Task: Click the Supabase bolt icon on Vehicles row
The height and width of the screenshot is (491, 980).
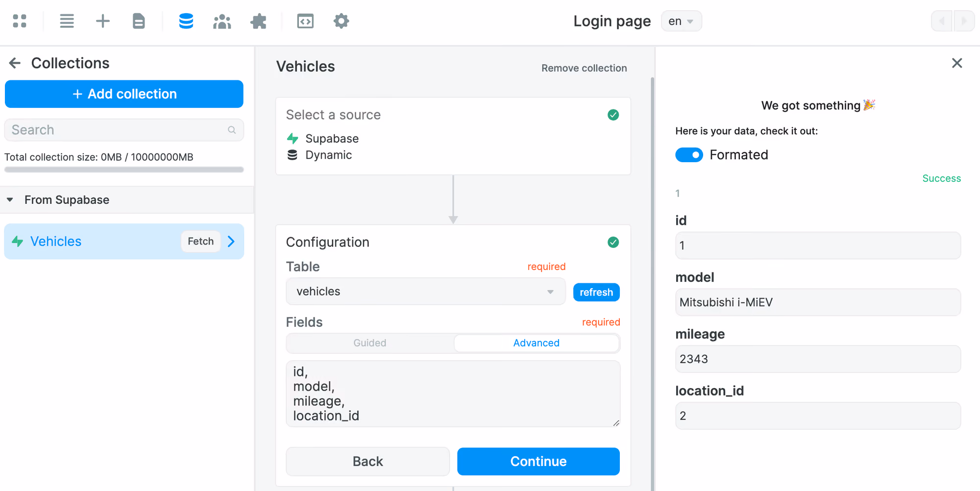Action: [18, 241]
